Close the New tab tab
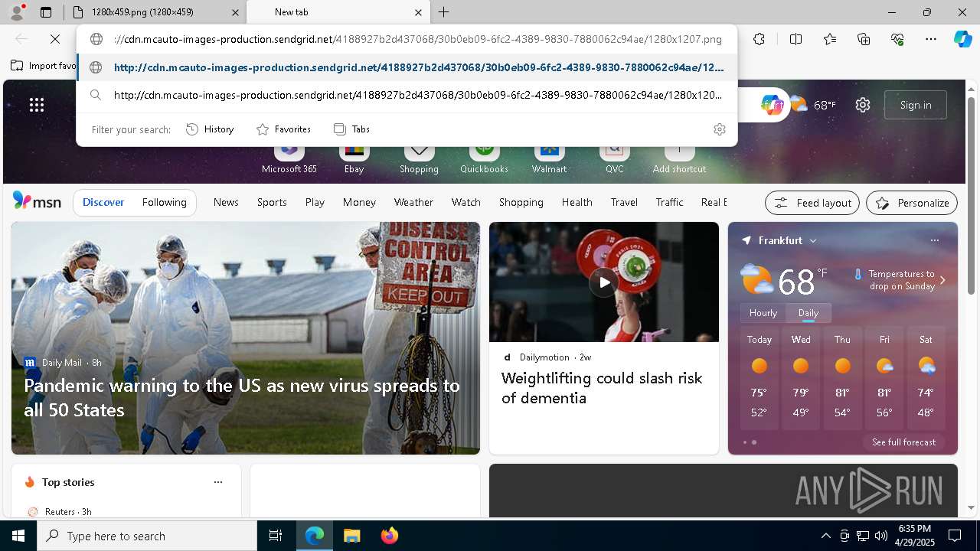The image size is (980, 551). click(418, 12)
